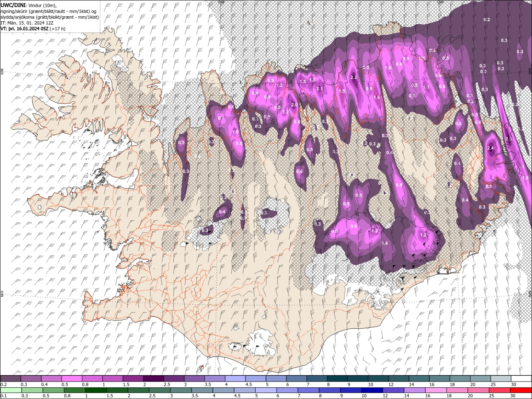Click the 'slydda/snjókoma (grátt/bleikt/grænt - mm/1klst)' line
The image size is (532, 399).
point(49,17)
